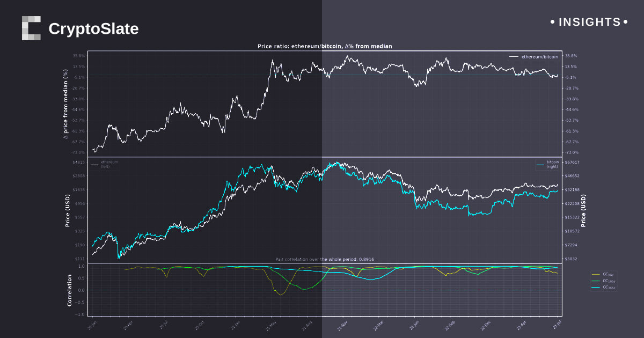This screenshot has width=644, height=338.
Task: Click the pair correlation 0.8916 subtitle
Action: [x=326, y=258]
